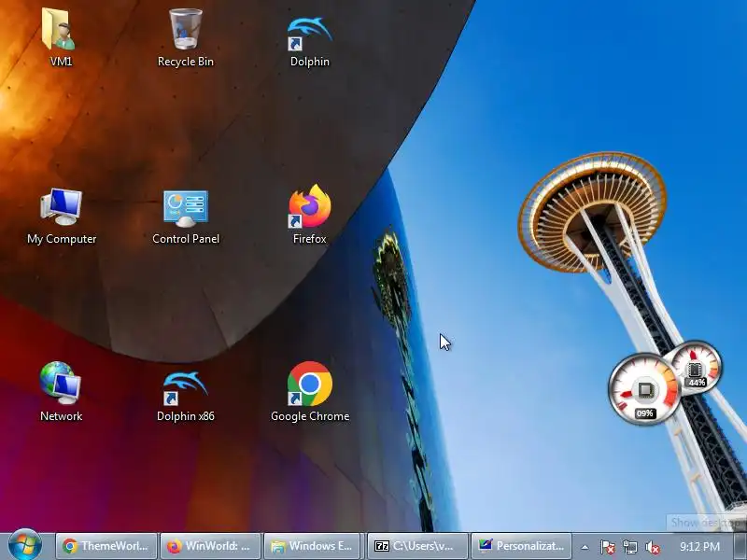
Task: Switch to the 7-Zip C:\Users taskbar window
Action: click(x=417, y=546)
